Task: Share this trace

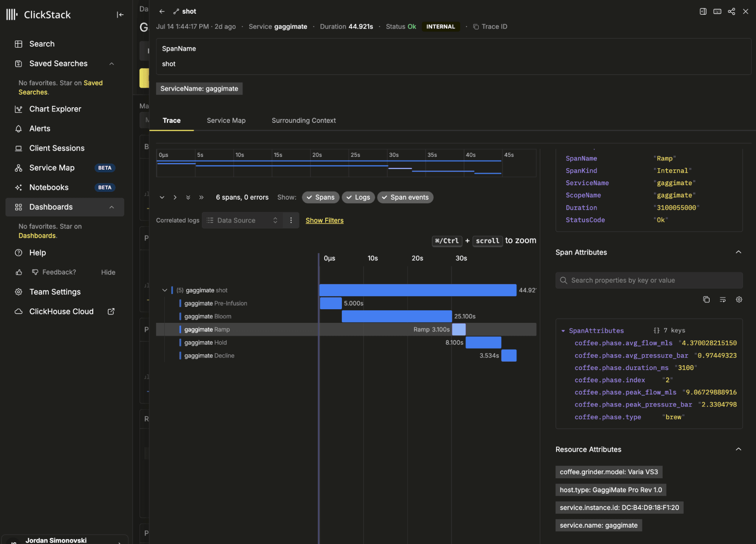Action: coord(731,11)
